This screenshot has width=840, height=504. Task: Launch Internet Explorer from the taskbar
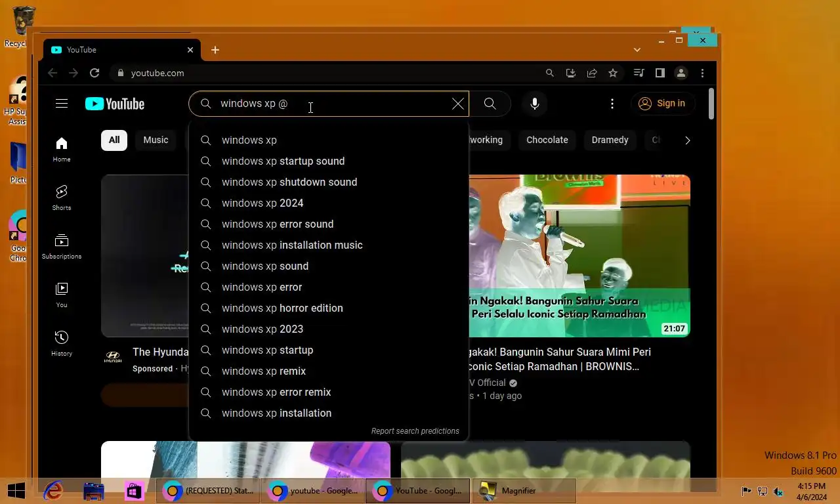coord(53,490)
